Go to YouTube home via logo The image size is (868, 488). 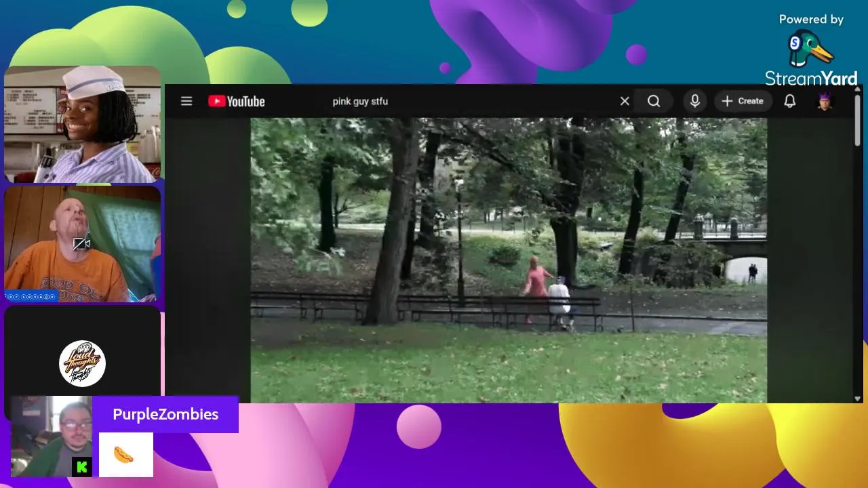pos(237,101)
